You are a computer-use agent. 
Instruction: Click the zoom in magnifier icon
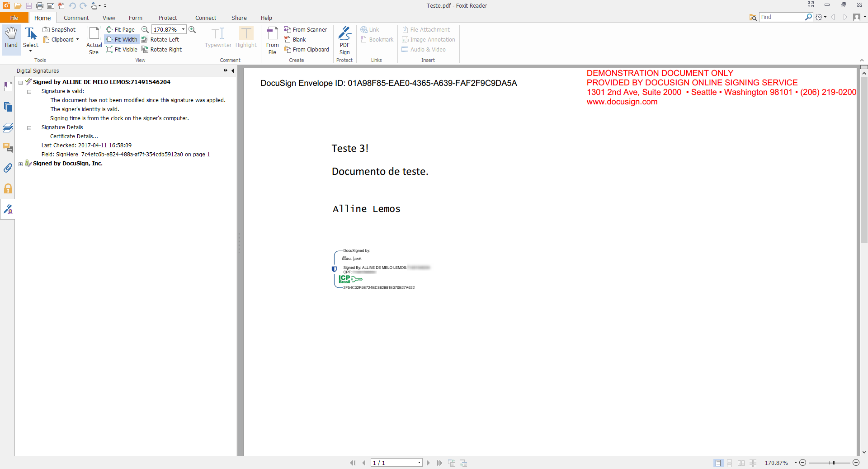pos(192,30)
